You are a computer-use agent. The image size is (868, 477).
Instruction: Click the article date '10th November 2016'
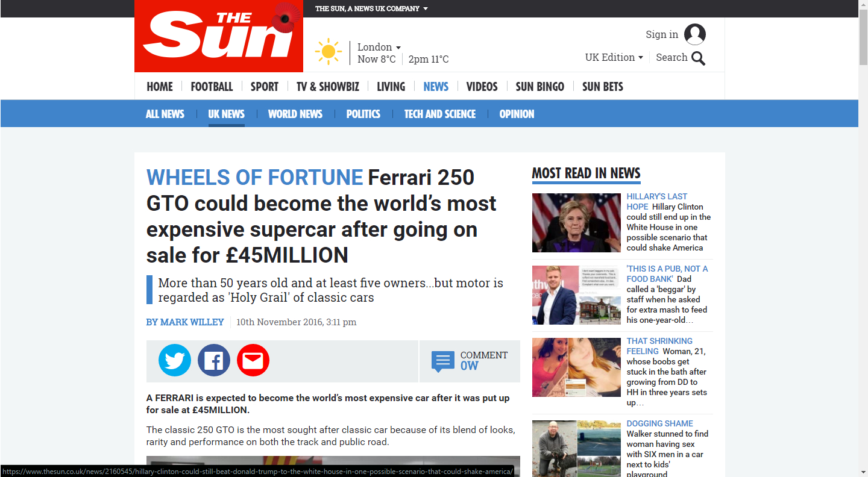coord(279,322)
